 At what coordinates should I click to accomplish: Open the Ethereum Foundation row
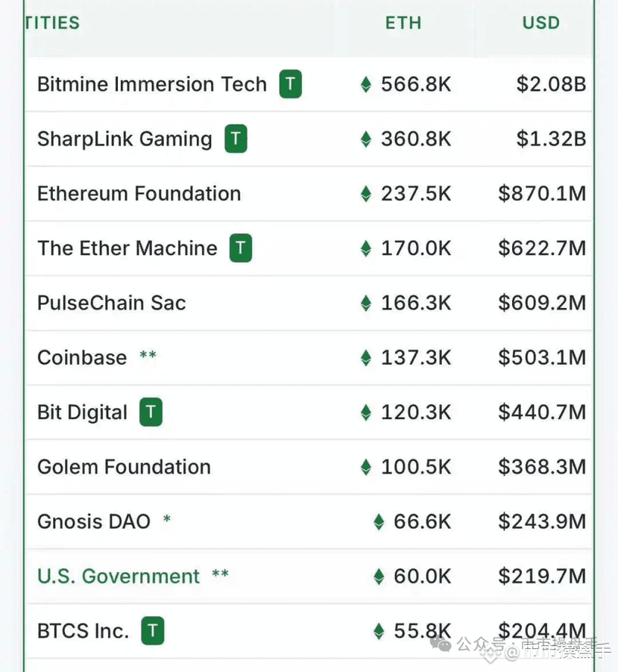point(309,193)
